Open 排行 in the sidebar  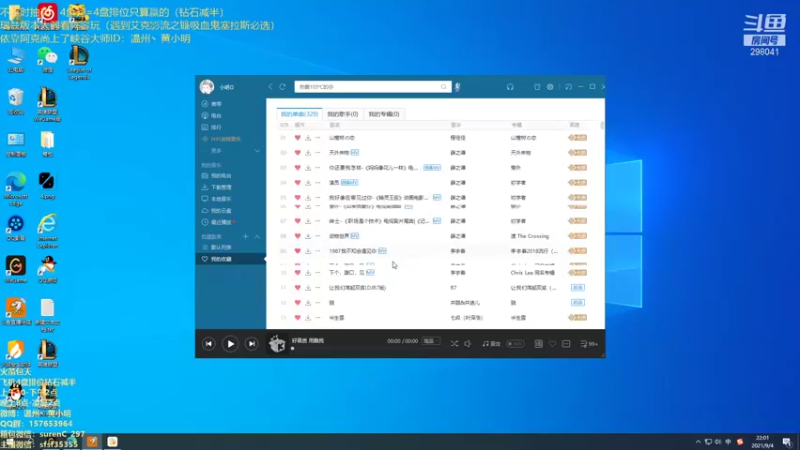(216, 127)
